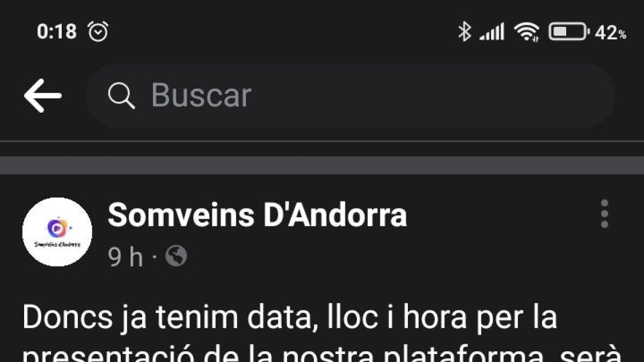Screen dimensions: 644x362
Task: Click the thin line beneath the search bar
Action: (322, 141)
